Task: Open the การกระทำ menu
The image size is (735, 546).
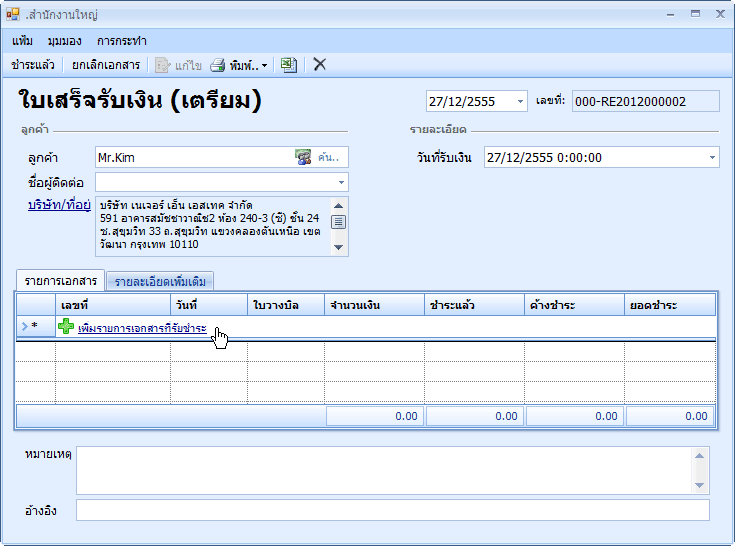Action: pyautogui.click(x=122, y=41)
